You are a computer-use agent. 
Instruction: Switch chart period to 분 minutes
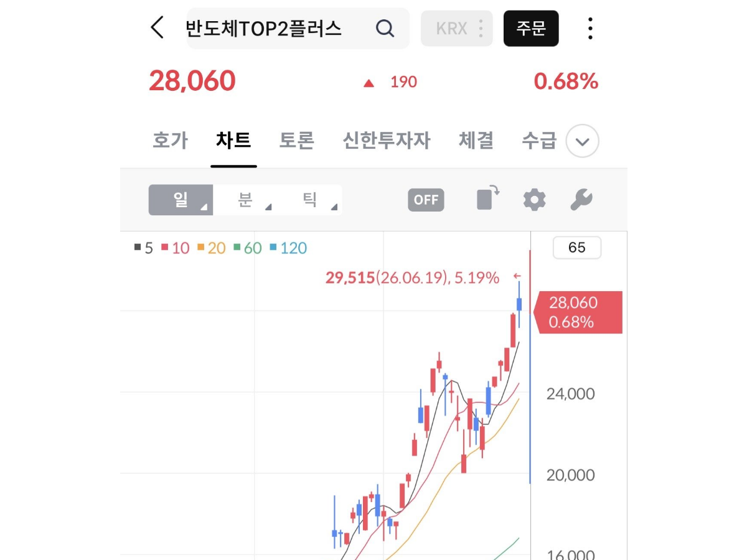point(245,200)
